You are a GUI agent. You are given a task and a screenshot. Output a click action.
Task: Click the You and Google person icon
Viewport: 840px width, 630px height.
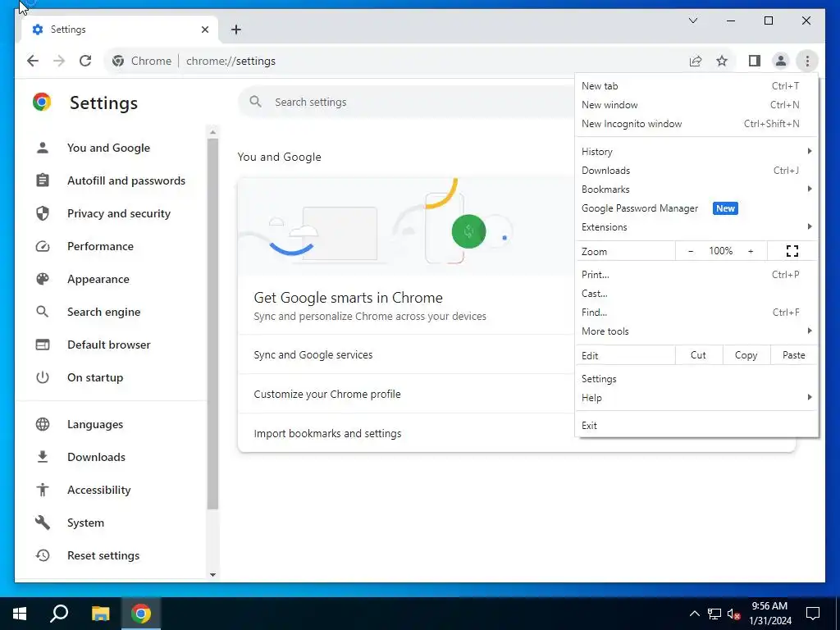pos(43,148)
